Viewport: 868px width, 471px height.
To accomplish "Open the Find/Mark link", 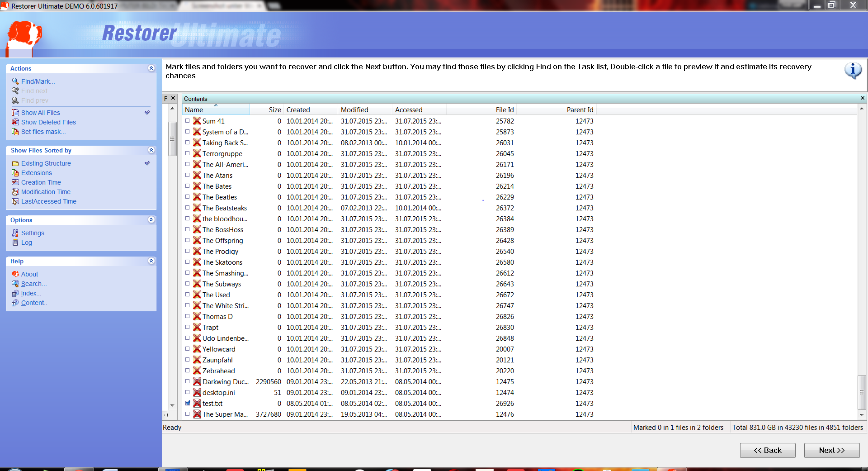I will [x=38, y=81].
